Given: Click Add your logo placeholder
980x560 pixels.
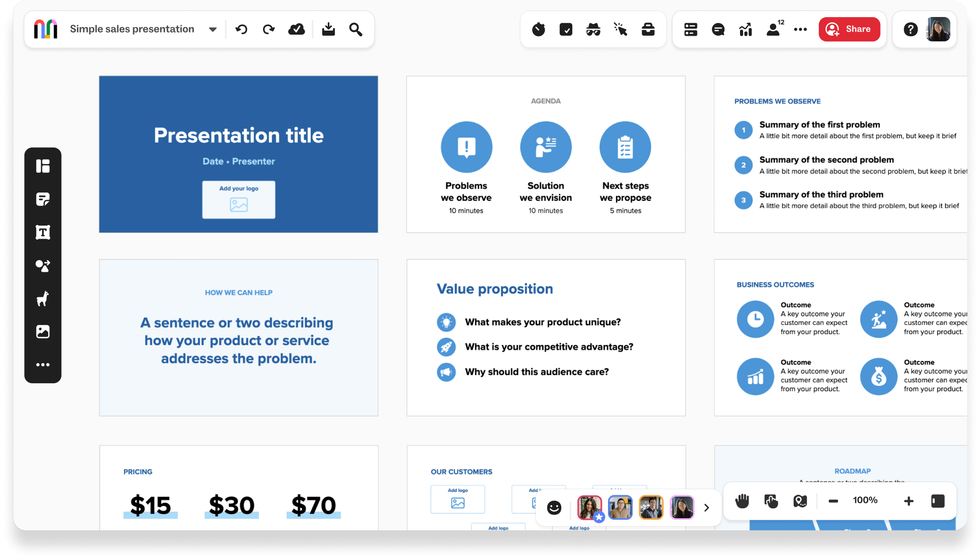Looking at the screenshot, I should tap(238, 200).
